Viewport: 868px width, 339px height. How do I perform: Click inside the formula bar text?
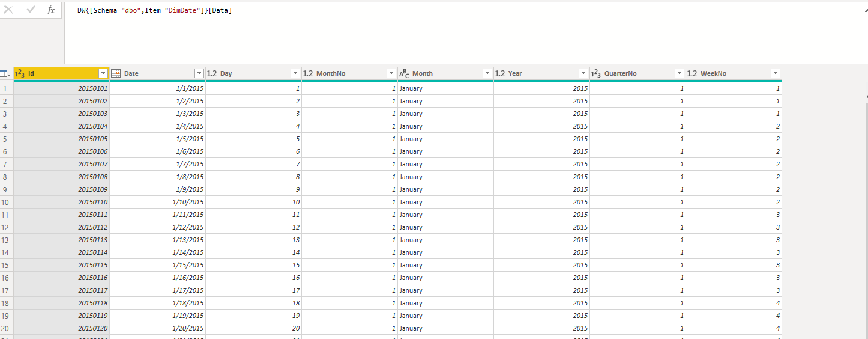coord(151,11)
